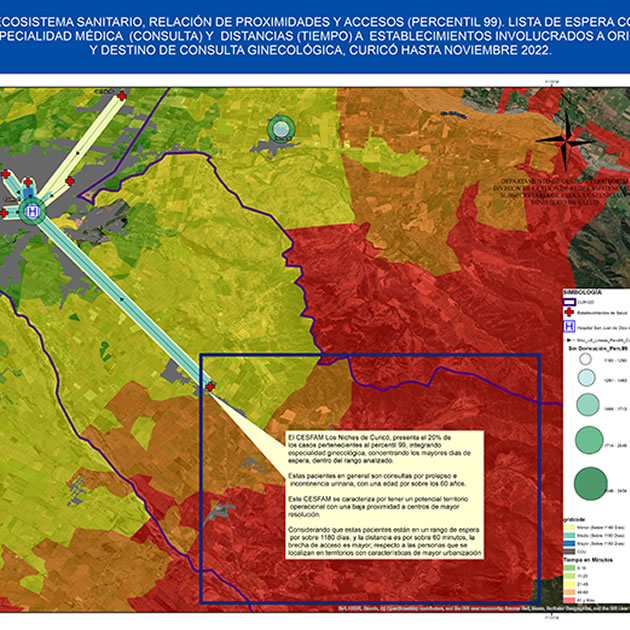
Task: Click the green circle marker in upper map
Action: [283, 127]
